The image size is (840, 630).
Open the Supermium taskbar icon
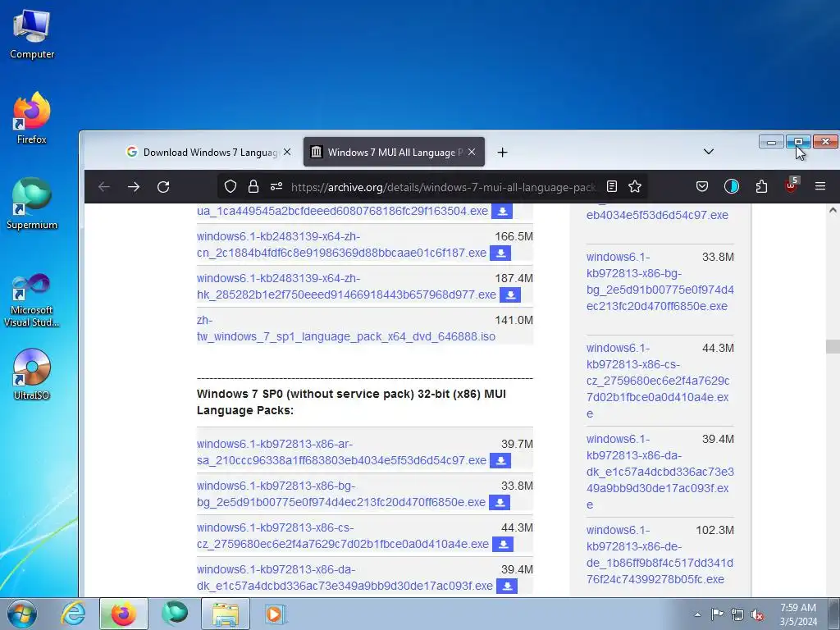pos(175,614)
